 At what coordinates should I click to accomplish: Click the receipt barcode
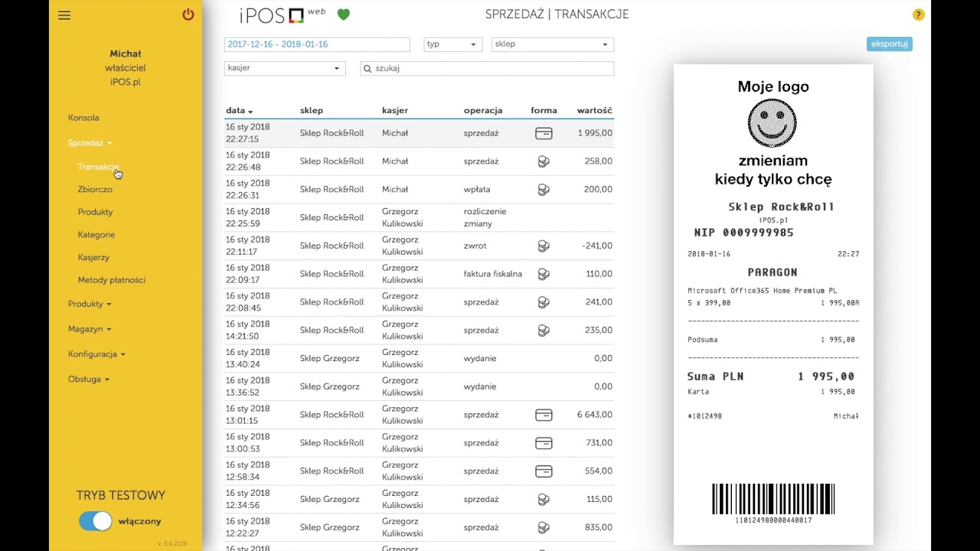point(773,499)
